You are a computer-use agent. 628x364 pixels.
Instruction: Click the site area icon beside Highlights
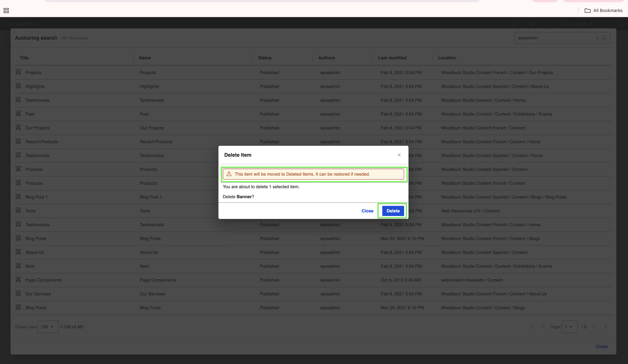point(18,86)
